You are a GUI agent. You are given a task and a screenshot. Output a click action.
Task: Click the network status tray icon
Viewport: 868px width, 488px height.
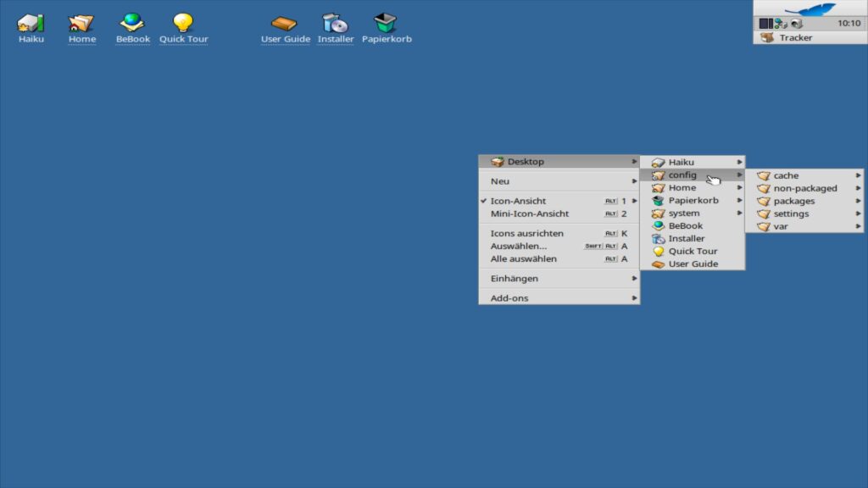[x=781, y=23]
